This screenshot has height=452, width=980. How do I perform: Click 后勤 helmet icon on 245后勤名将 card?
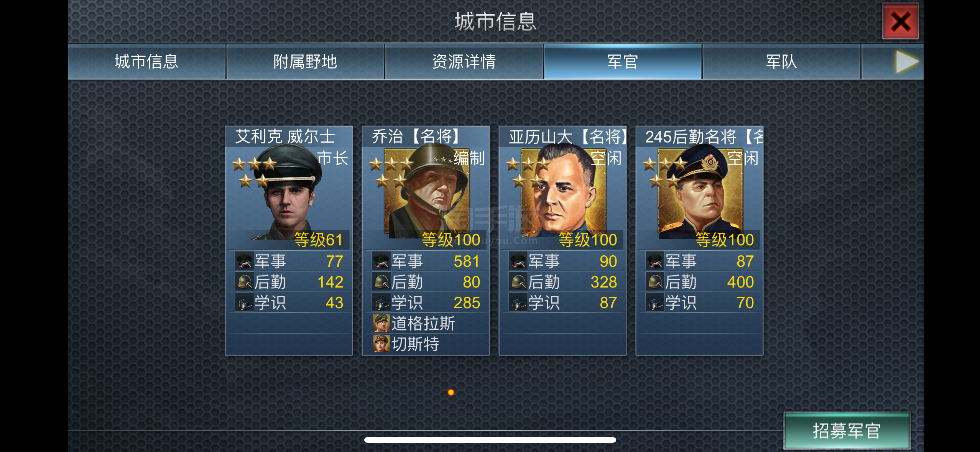pyautogui.click(x=655, y=282)
